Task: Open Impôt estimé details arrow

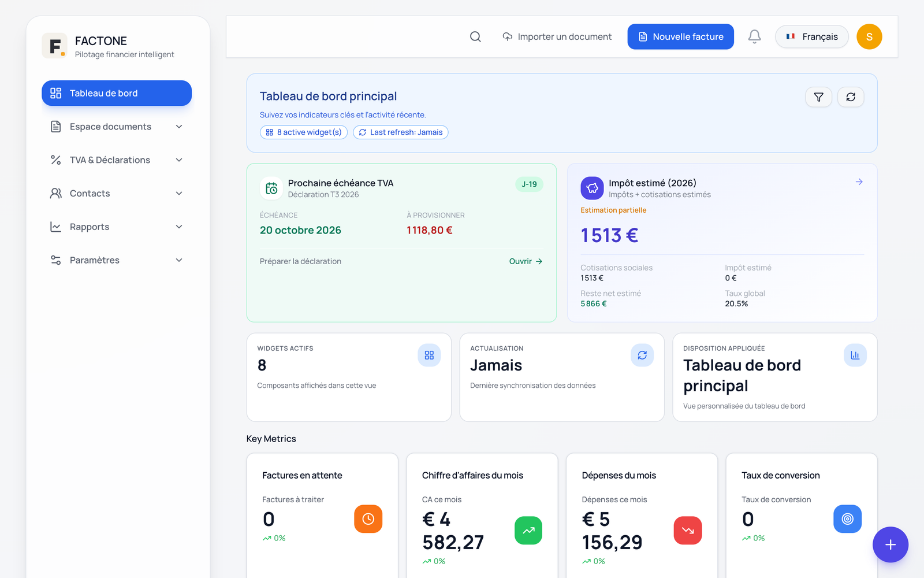Action: (x=859, y=181)
